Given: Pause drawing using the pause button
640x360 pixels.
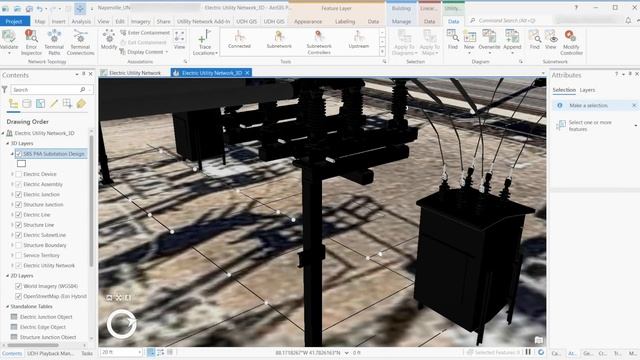Looking at the screenshot, I should (528, 352).
